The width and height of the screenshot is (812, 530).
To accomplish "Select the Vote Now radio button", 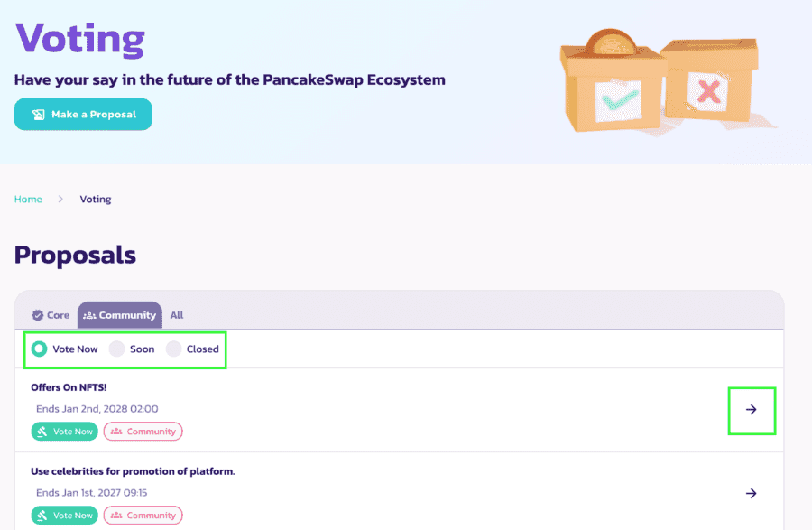I will click(40, 349).
